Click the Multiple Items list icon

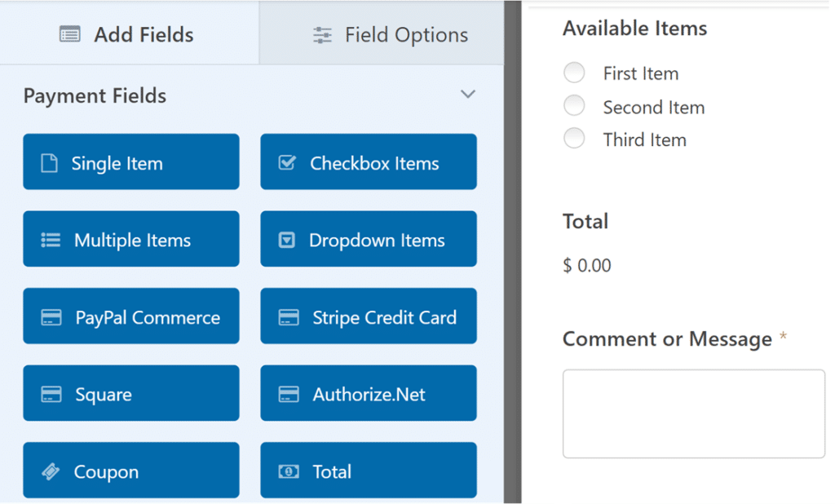(x=51, y=239)
